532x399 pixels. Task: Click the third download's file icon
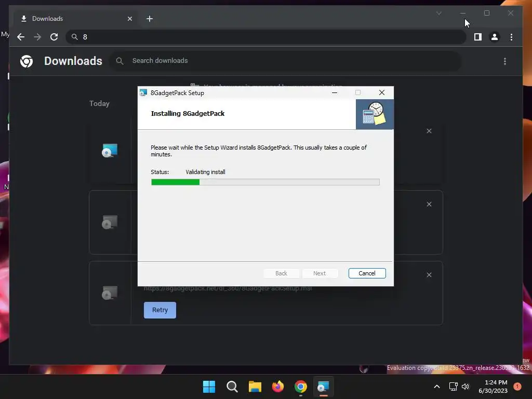(110, 293)
